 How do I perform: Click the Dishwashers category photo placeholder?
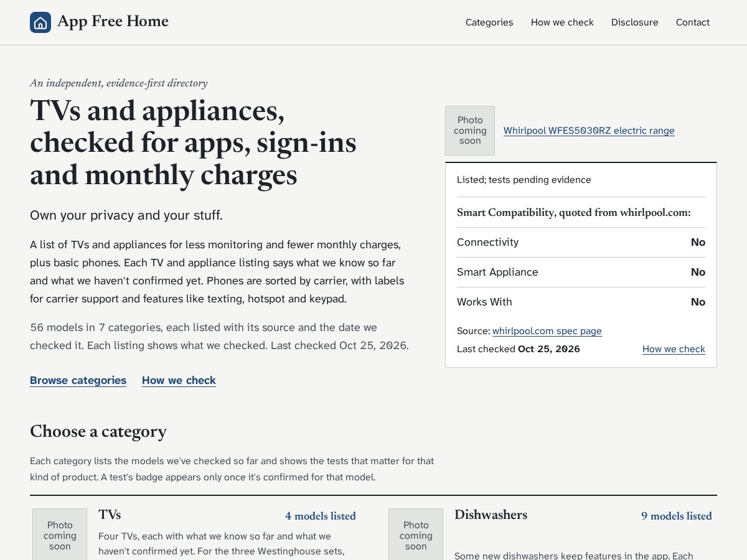416,534
